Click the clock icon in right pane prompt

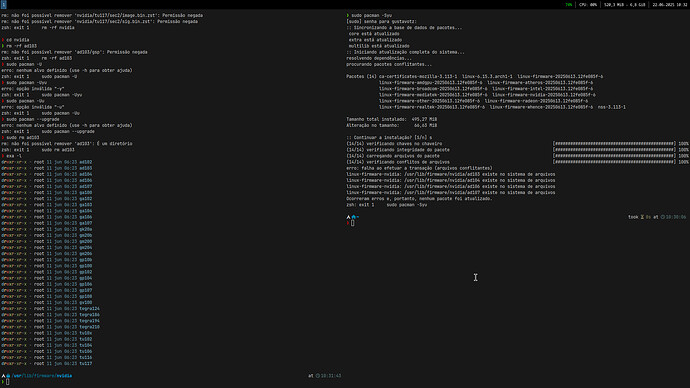663,217
